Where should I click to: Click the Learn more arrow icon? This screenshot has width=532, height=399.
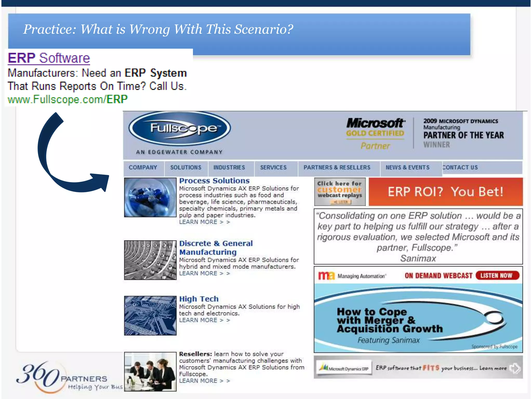[x=515, y=368]
